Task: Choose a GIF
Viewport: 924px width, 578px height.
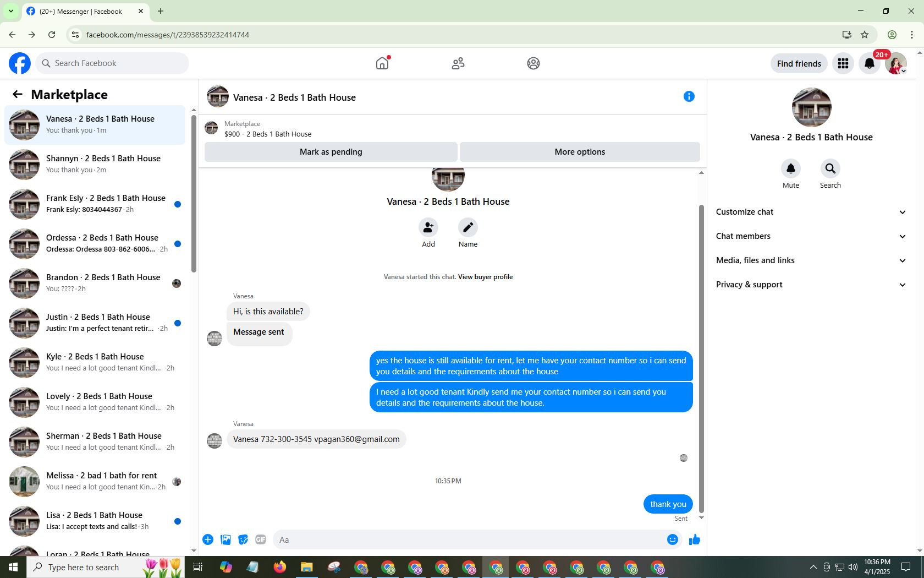Action: point(261,539)
